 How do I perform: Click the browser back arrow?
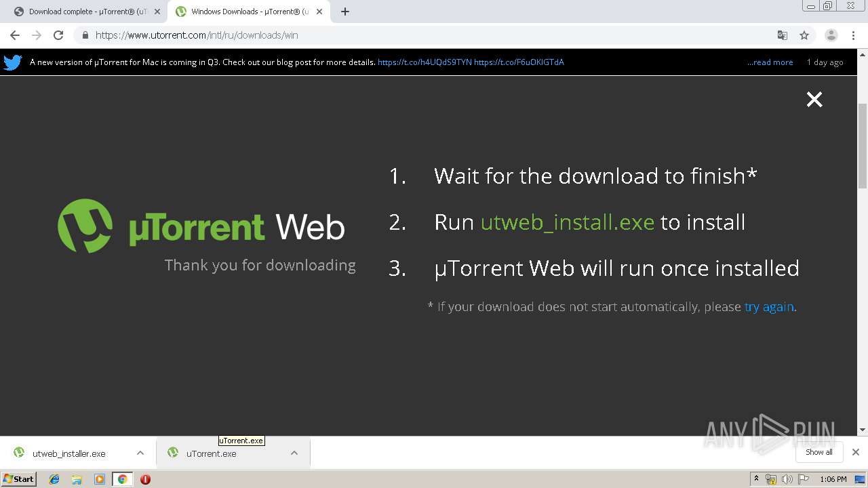click(15, 35)
